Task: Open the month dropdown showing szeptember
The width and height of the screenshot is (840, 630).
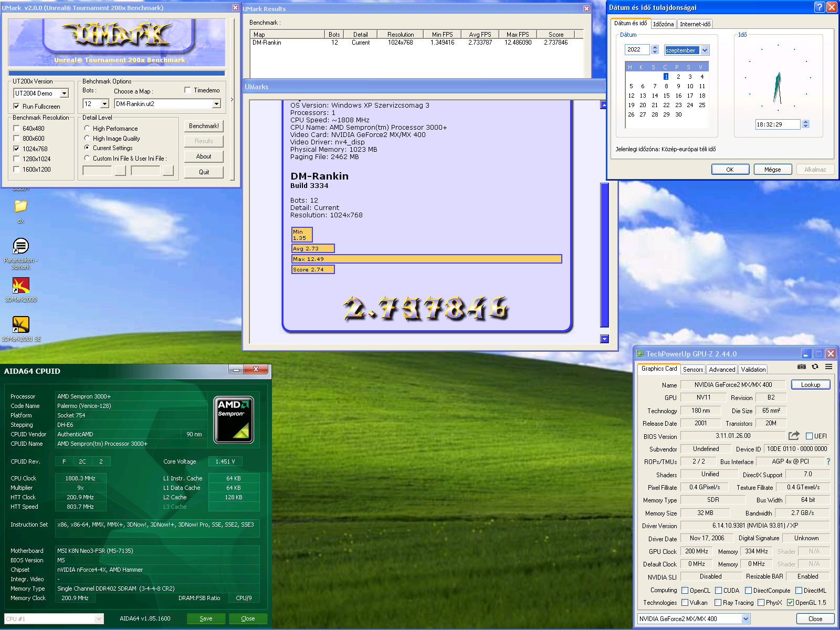Action: (705, 50)
